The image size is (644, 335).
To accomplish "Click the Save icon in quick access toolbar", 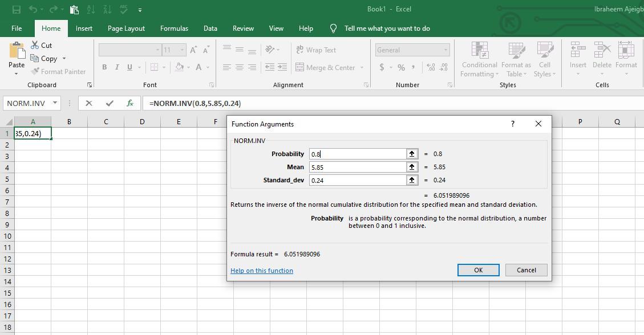I will (x=16, y=9).
